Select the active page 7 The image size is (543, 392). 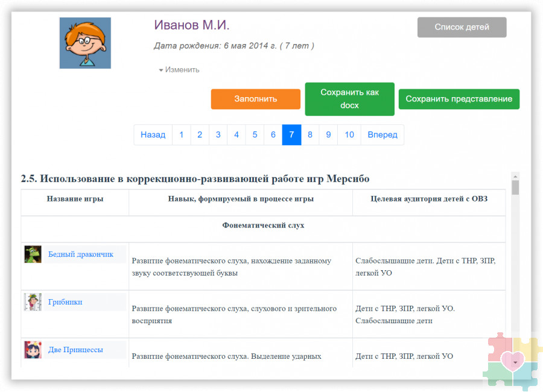click(x=291, y=134)
